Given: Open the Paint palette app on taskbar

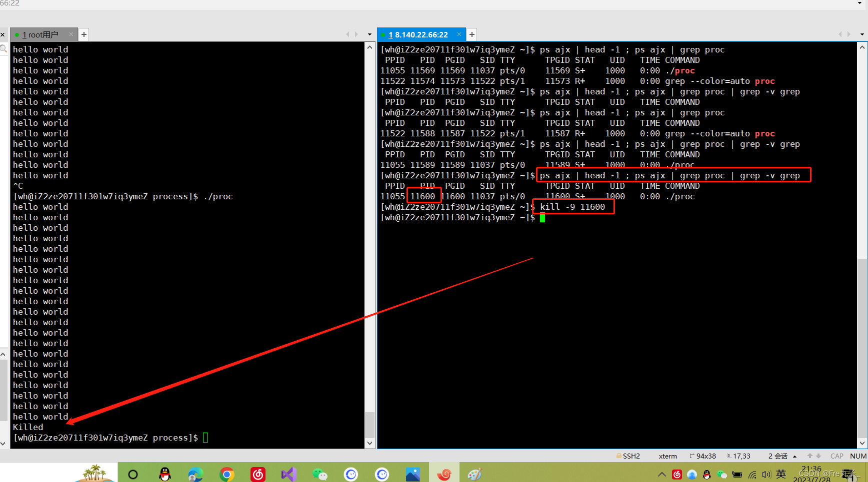Looking at the screenshot, I should (474, 474).
